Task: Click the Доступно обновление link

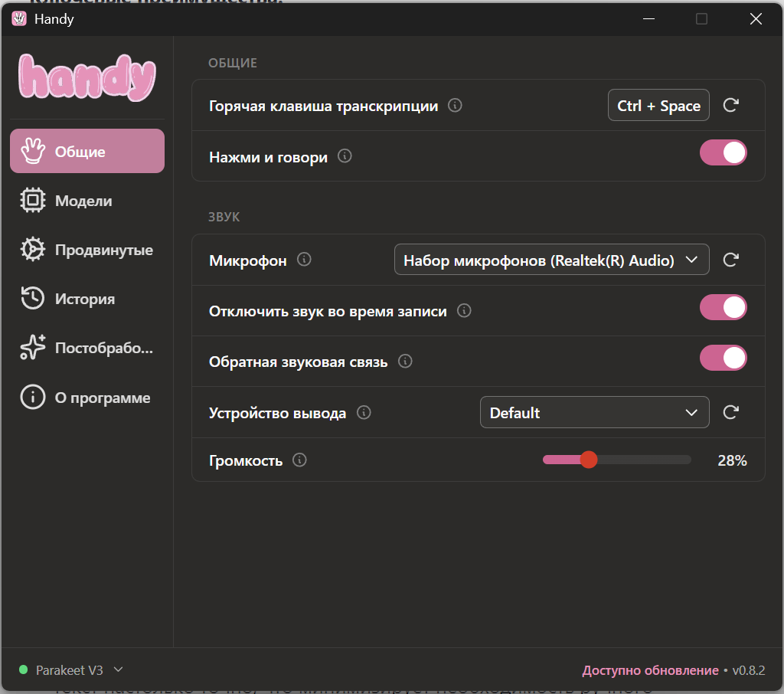Action: [x=650, y=670]
